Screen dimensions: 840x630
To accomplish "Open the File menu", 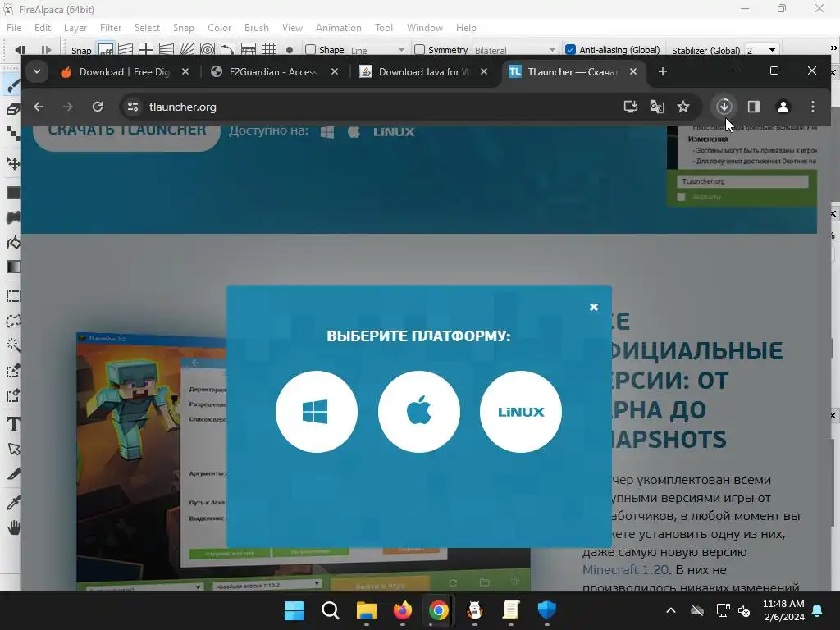I will tap(14, 28).
